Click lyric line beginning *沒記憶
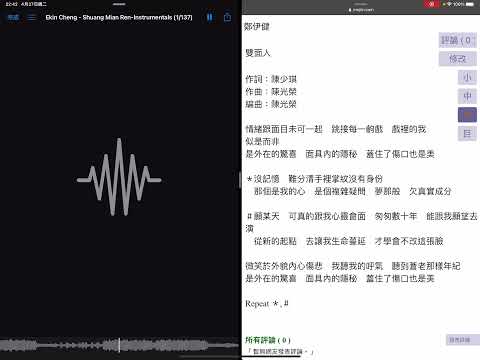 pyautogui.click(x=315, y=179)
